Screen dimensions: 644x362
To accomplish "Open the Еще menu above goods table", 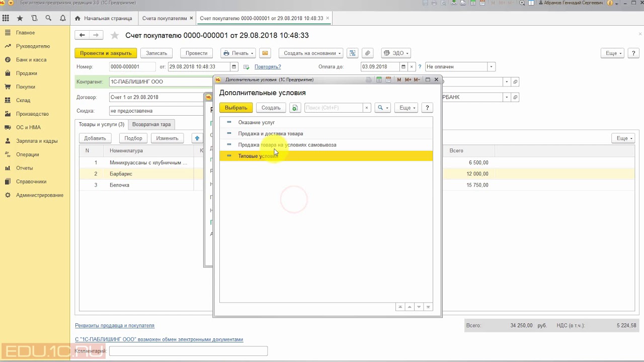I will (624, 138).
